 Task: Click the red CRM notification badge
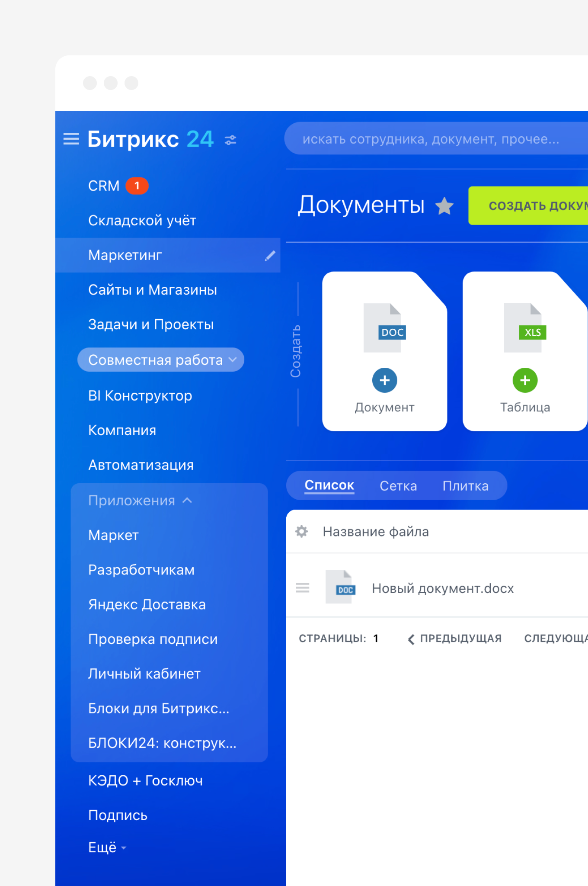coord(137,186)
